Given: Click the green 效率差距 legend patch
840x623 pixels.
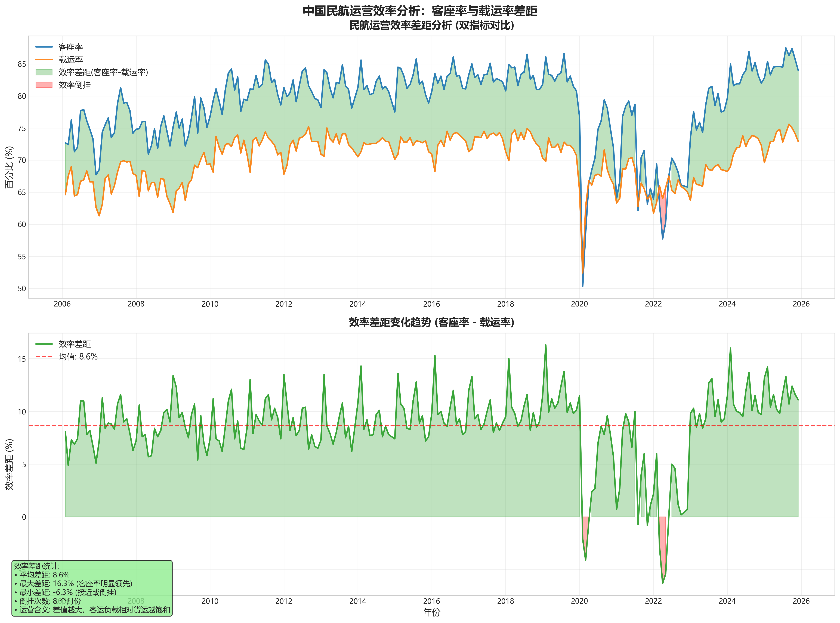Looking at the screenshot, I should coord(44,72).
